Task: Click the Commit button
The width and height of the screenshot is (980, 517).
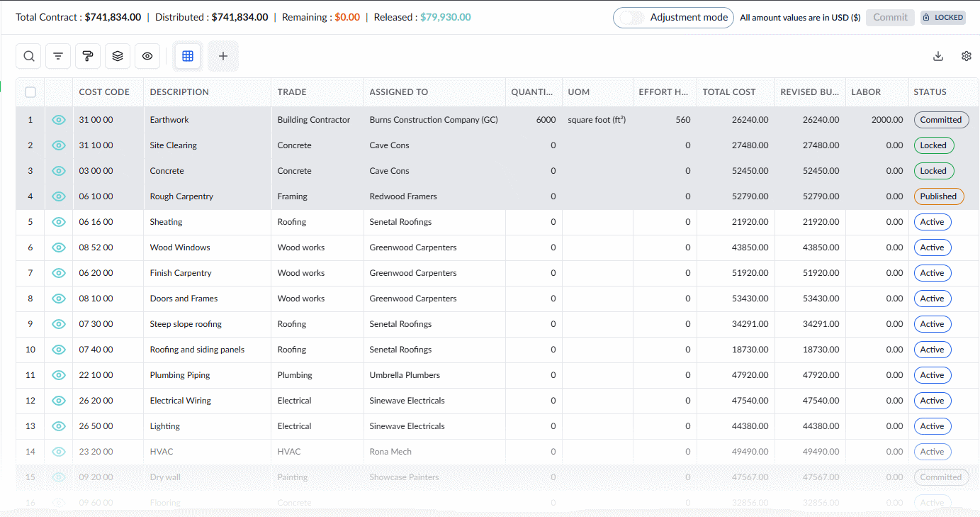Action: (x=890, y=17)
